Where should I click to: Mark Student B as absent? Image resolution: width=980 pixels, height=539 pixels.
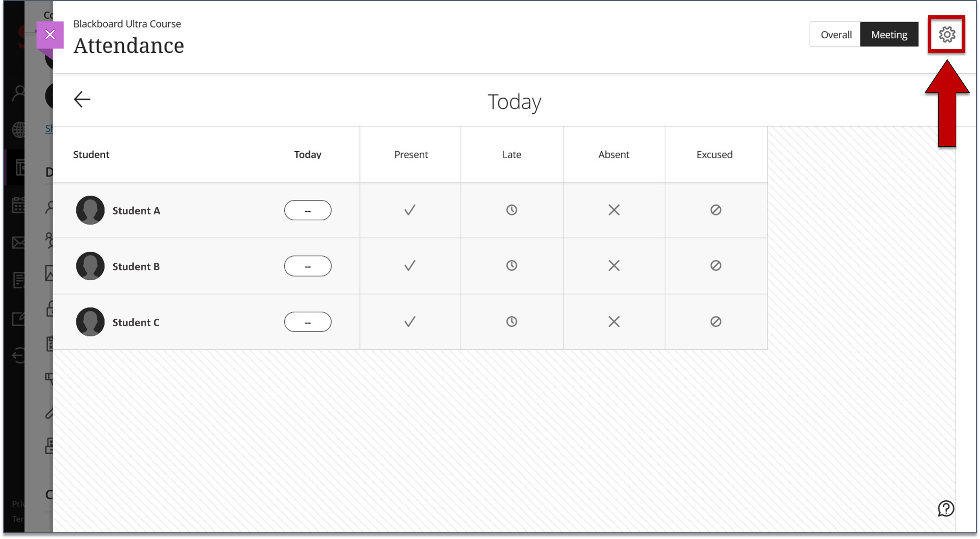[x=614, y=266]
